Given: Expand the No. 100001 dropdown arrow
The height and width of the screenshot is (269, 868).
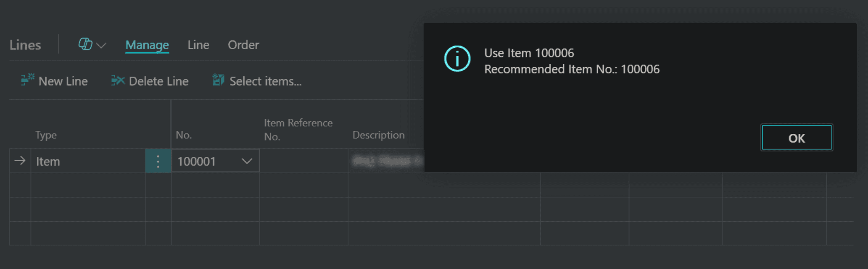Looking at the screenshot, I should 247,161.
